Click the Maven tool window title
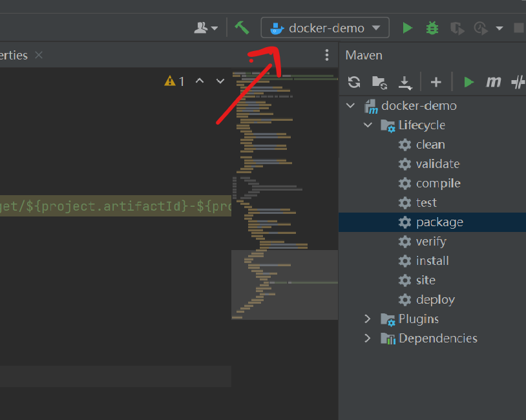The width and height of the screenshot is (526, 420). (x=364, y=55)
